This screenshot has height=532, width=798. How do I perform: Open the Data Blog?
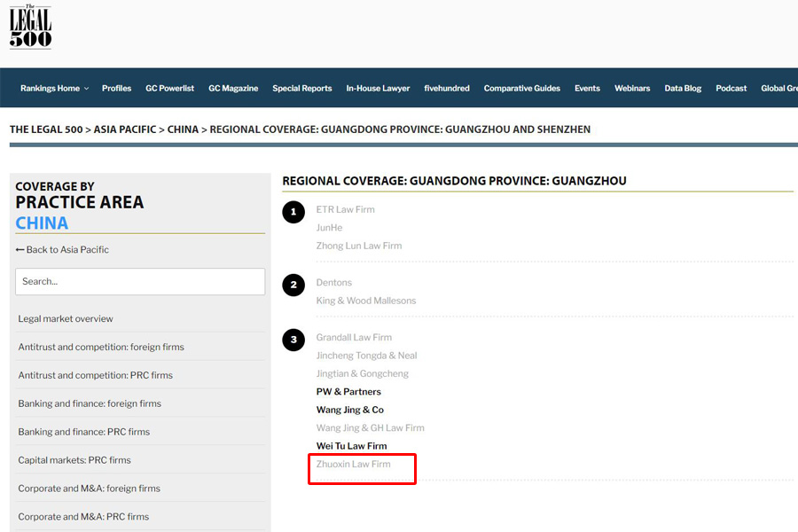point(683,88)
